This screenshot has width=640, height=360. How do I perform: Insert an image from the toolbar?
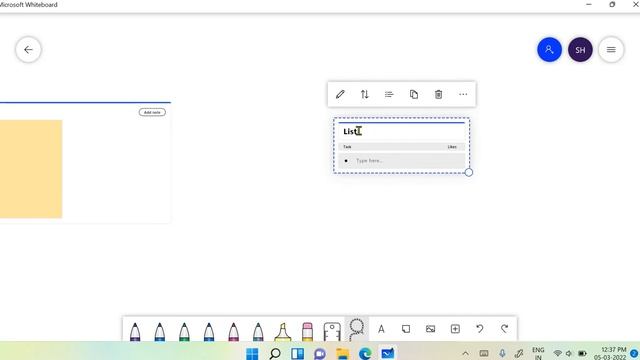(430, 329)
